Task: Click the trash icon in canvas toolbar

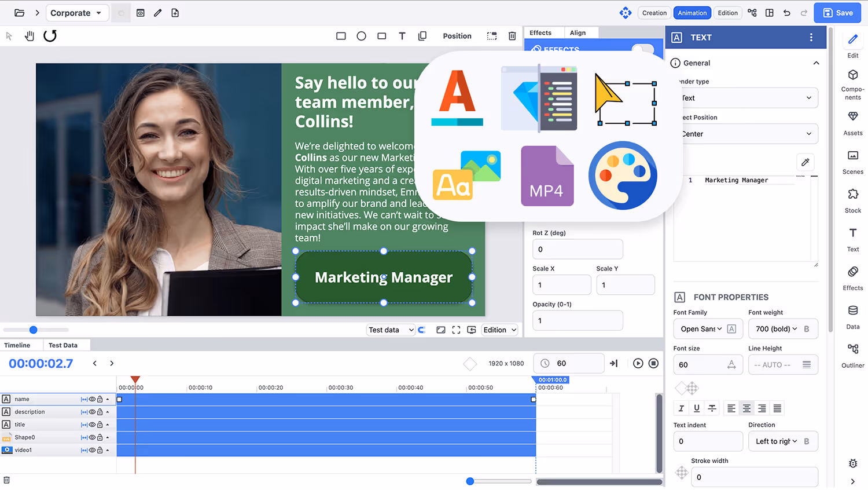Action: click(x=512, y=36)
